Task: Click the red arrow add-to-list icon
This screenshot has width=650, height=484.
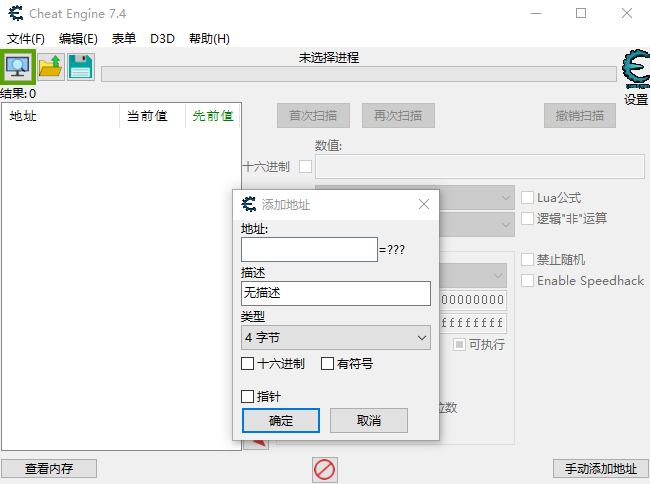Action: click(x=256, y=444)
